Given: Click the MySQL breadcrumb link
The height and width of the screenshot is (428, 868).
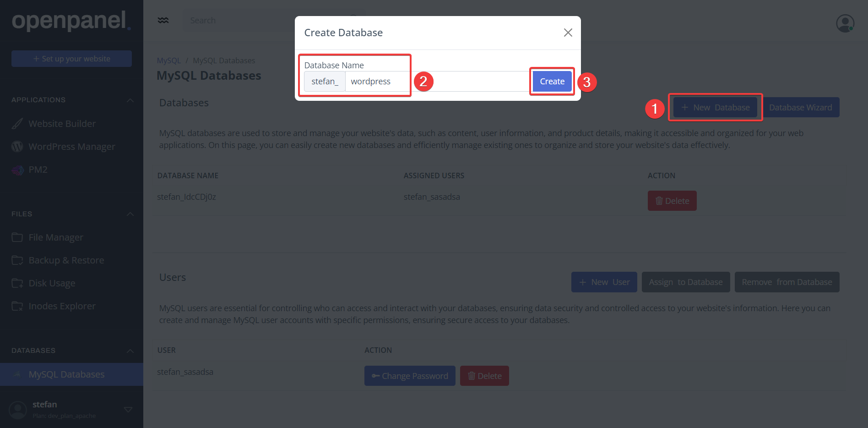Looking at the screenshot, I should point(168,60).
